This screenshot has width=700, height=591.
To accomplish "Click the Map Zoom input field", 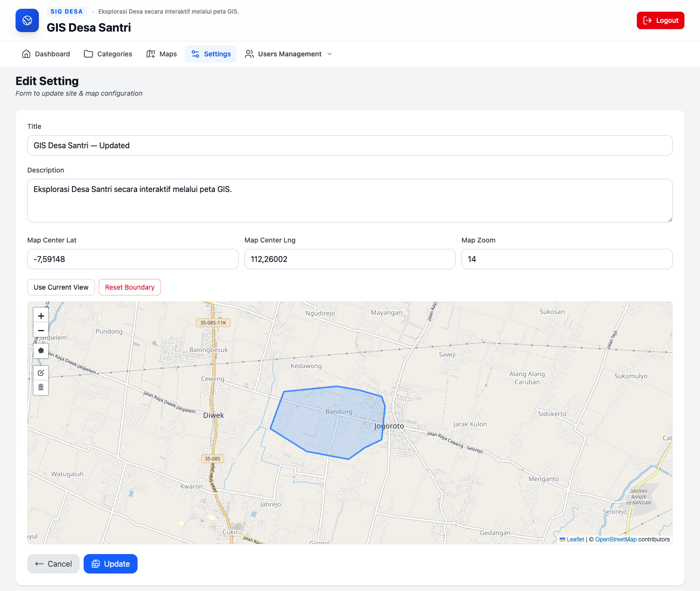I will [x=566, y=259].
